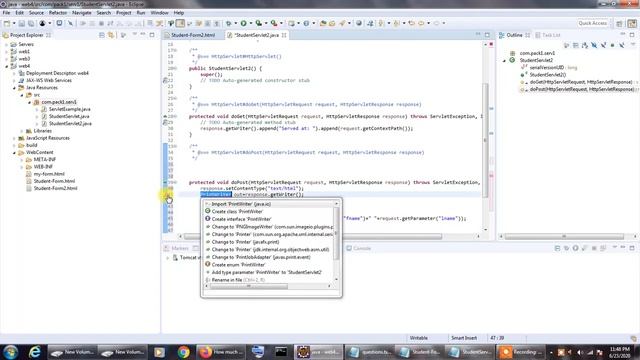
Task: Click the Smart Insert status bar entry
Action: (464, 338)
